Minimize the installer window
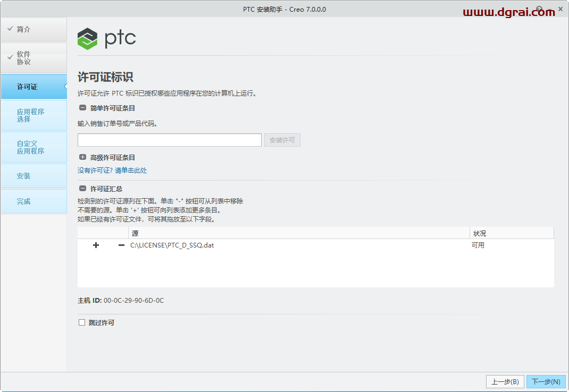 [x=550, y=9]
